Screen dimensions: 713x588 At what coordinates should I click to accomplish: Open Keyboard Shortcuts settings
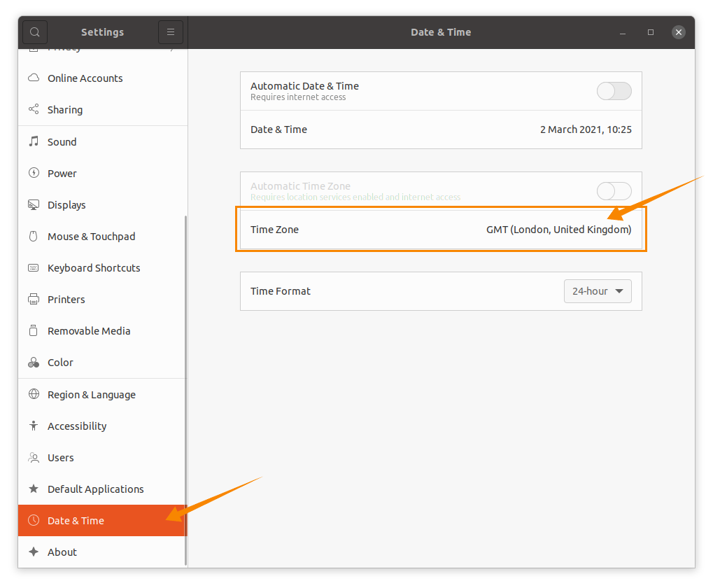[x=103, y=268]
